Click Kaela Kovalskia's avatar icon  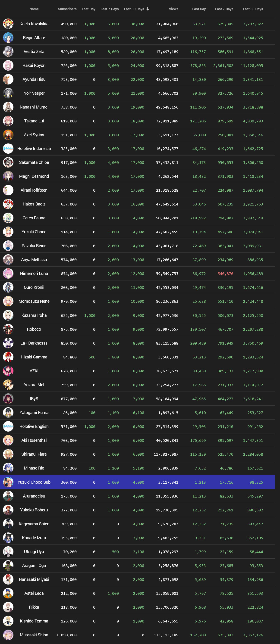click(8, 24)
